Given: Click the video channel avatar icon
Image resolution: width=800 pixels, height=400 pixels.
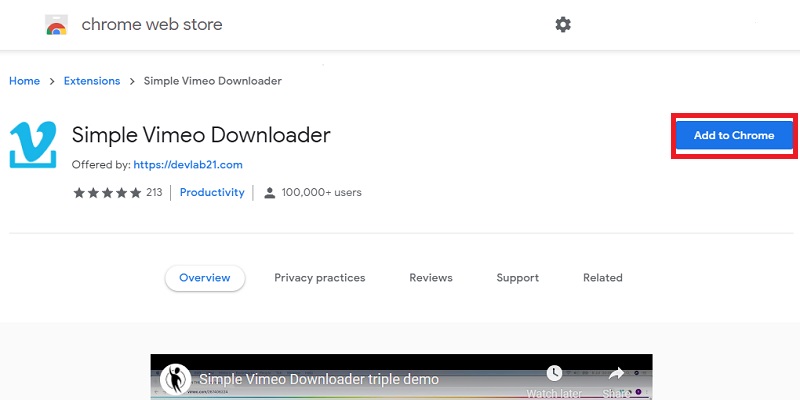Looking at the screenshot, I should [175, 379].
